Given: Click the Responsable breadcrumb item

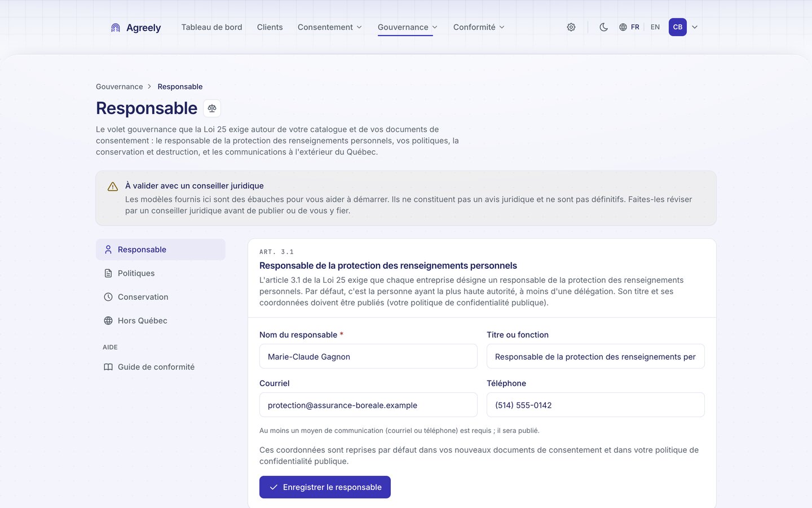Looking at the screenshot, I should tap(180, 86).
